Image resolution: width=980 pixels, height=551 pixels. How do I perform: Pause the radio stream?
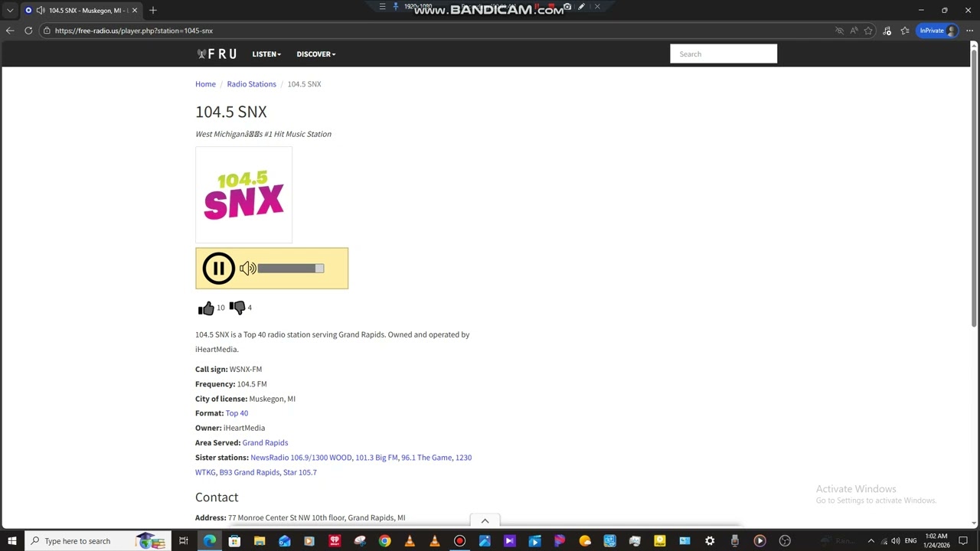pos(218,269)
